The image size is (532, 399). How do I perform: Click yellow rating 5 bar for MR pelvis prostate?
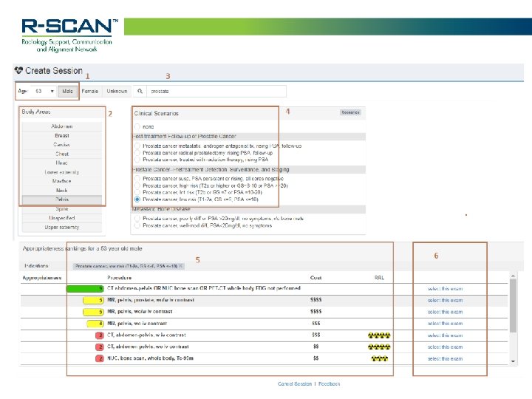(93, 300)
